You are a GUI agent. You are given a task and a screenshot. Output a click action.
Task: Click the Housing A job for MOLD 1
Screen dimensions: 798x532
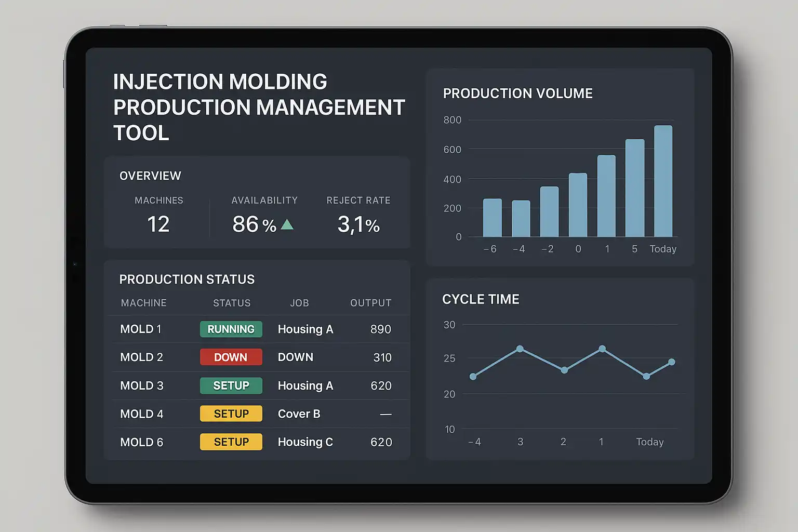305,329
